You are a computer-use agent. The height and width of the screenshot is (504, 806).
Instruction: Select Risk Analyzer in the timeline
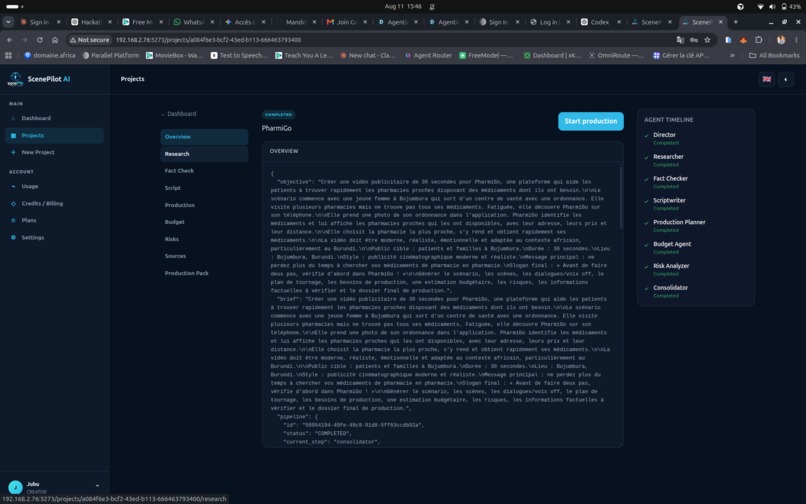[671, 266]
